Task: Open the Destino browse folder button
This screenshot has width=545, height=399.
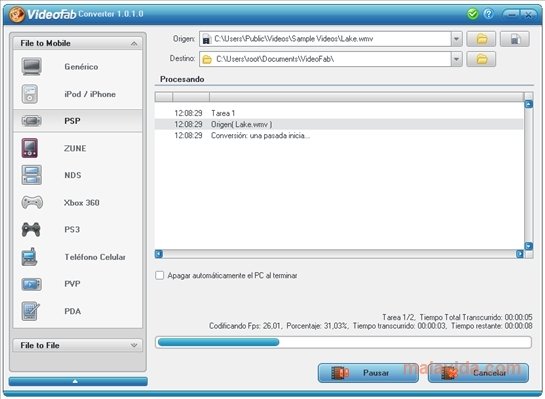Action: 481,59
